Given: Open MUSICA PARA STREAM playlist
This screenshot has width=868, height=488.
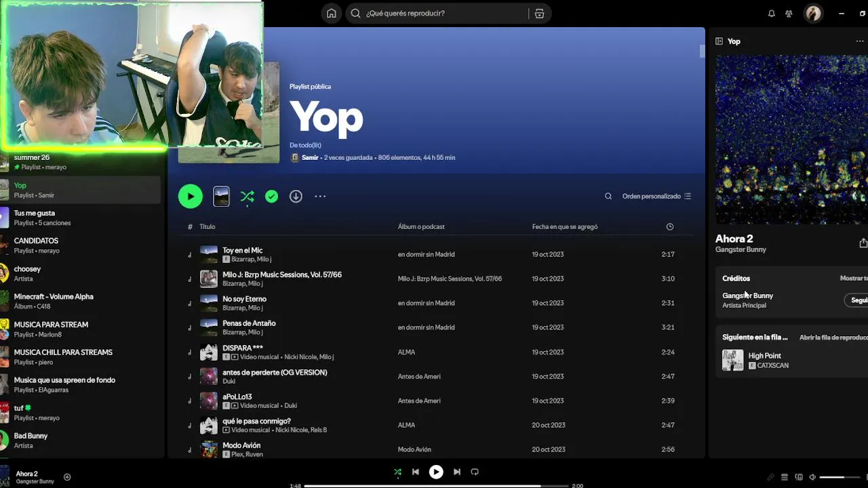Looking at the screenshot, I should tap(81, 329).
